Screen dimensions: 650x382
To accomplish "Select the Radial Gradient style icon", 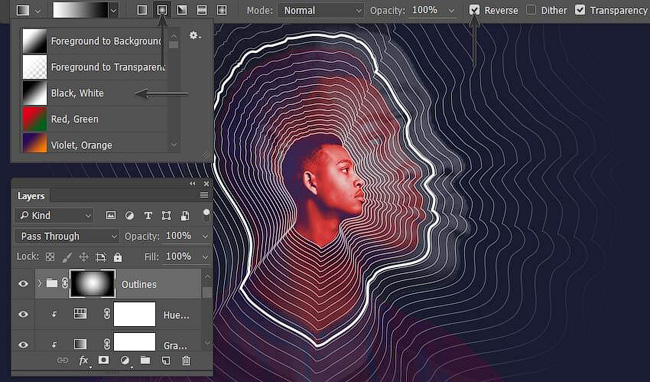I will (x=162, y=10).
